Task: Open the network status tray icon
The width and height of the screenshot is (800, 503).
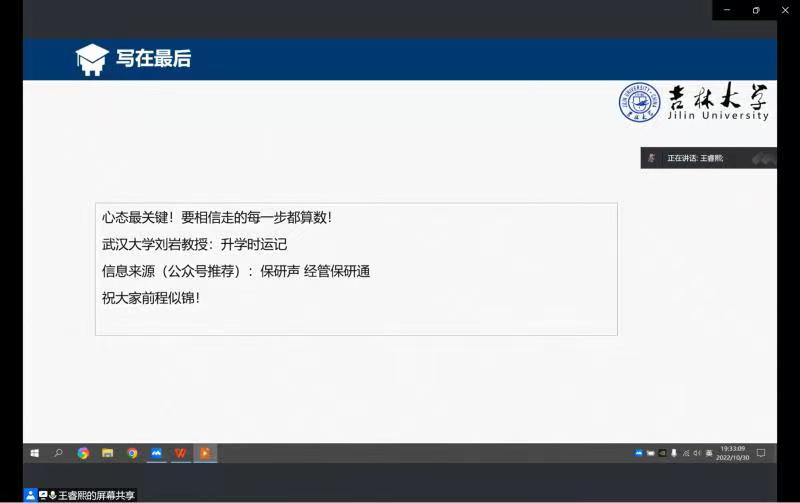Action: [686, 453]
